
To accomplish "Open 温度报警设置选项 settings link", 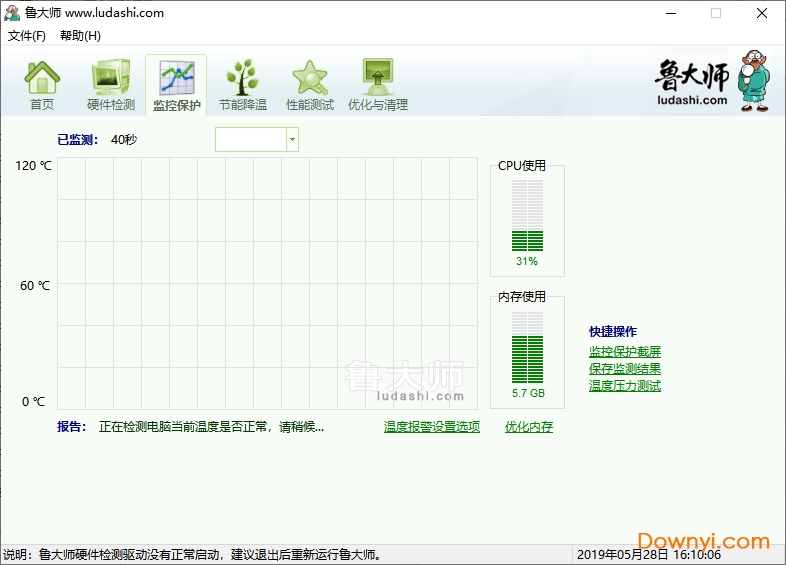I will [x=432, y=427].
